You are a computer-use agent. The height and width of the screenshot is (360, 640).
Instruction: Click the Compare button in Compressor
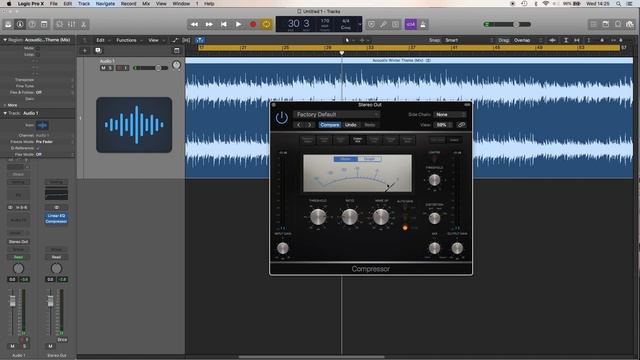click(330, 125)
